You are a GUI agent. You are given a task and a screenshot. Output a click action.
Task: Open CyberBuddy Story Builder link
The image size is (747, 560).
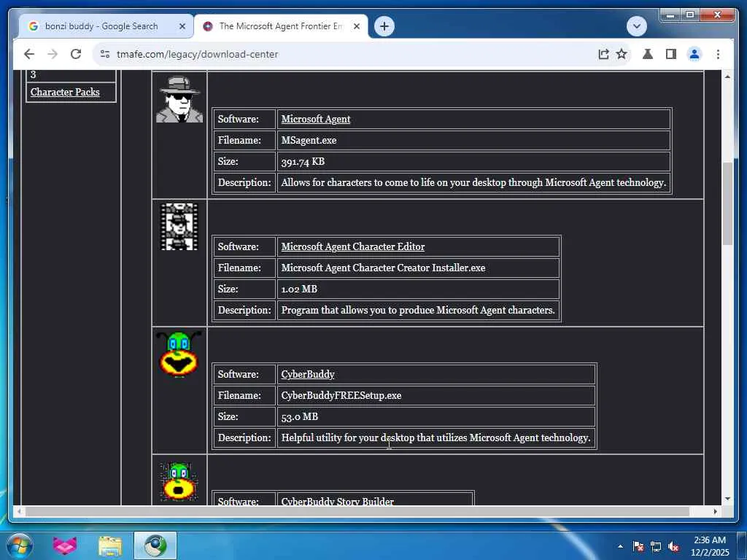point(337,501)
